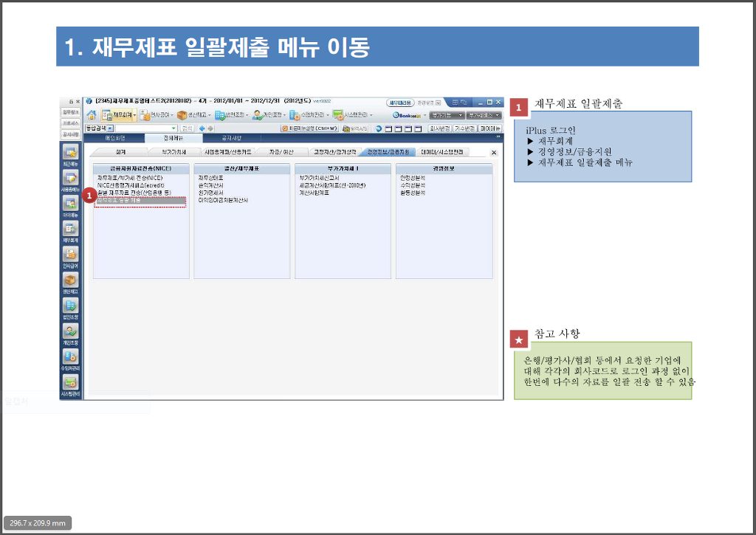This screenshot has height=535, width=756.
Task: Open 재무회계 dropdown in top toolbar
Action: [119, 115]
